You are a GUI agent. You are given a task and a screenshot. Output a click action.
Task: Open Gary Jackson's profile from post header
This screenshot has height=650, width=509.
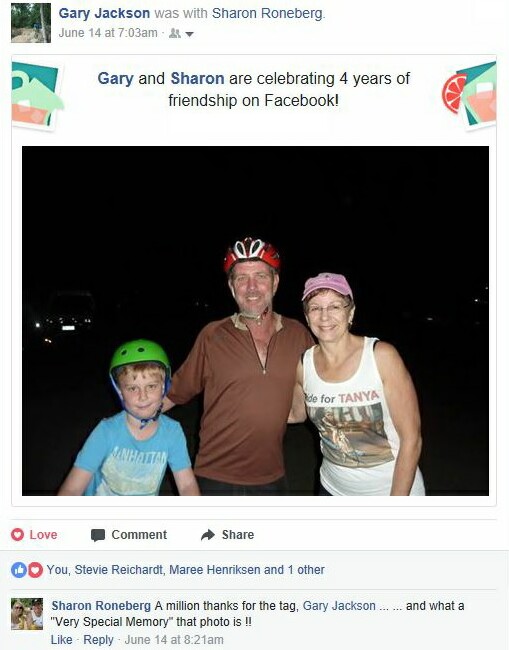tap(104, 13)
